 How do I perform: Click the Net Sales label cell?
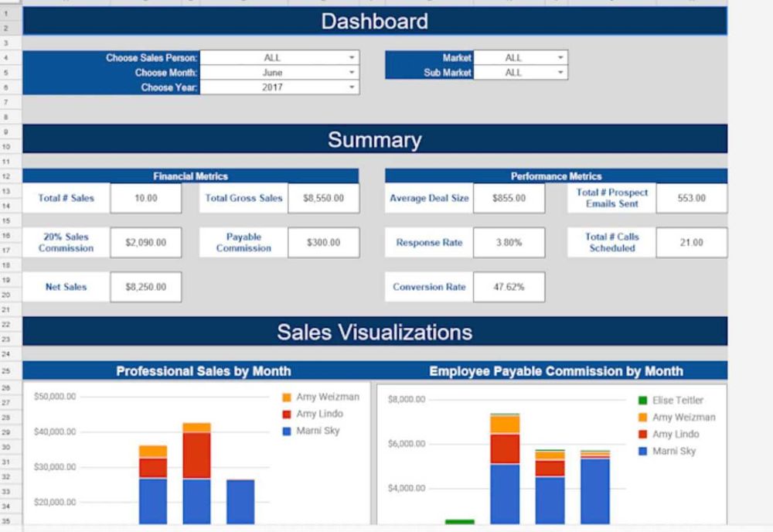coord(66,287)
